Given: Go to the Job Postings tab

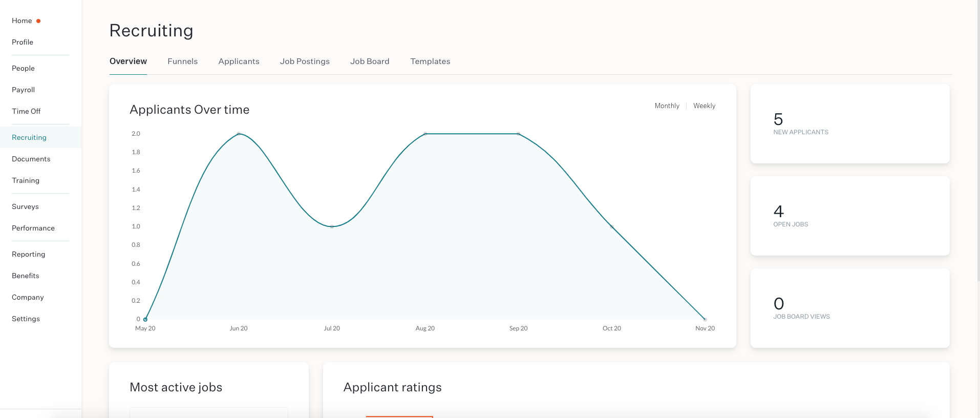Looking at the screenshot, I should [x=305, y=61].
